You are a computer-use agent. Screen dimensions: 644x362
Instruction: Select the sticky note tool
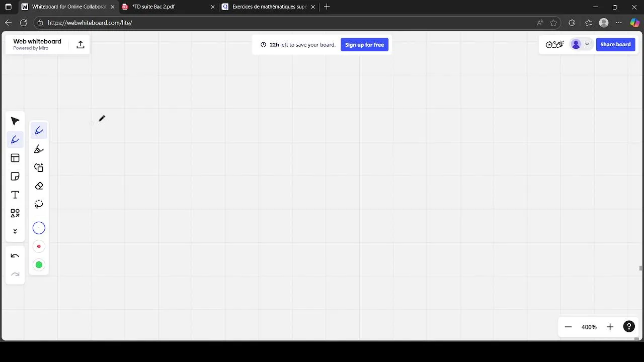point(15,176)
